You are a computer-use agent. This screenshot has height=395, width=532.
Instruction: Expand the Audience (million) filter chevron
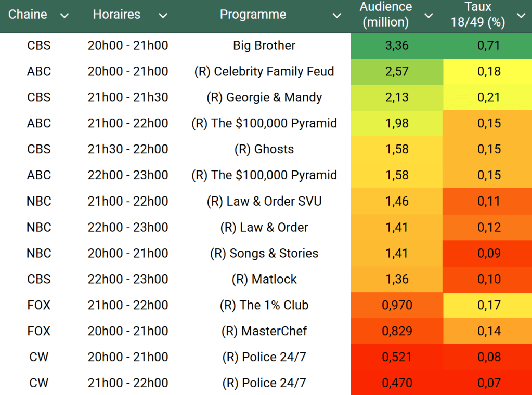click(x=429, y=16)
